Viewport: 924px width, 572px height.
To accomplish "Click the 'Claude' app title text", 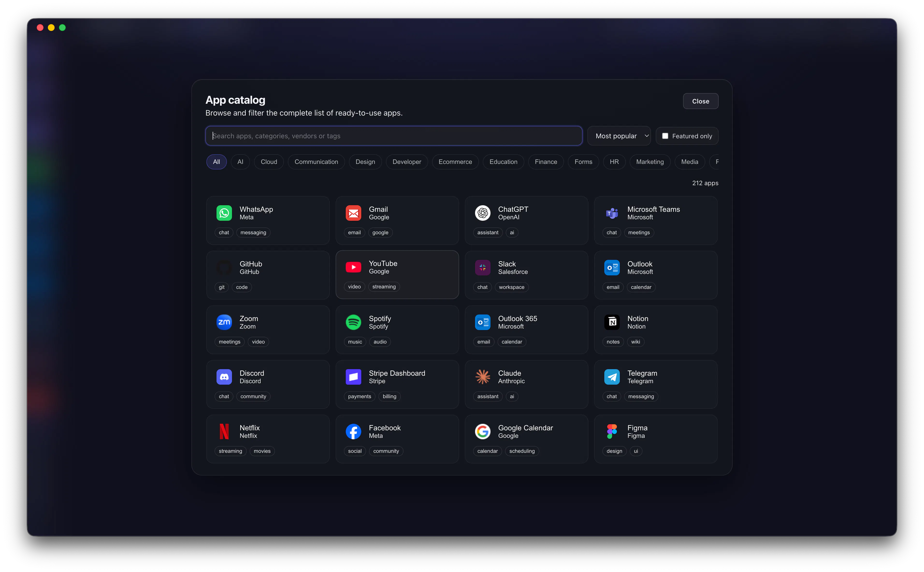I will (x=509, y=373).
